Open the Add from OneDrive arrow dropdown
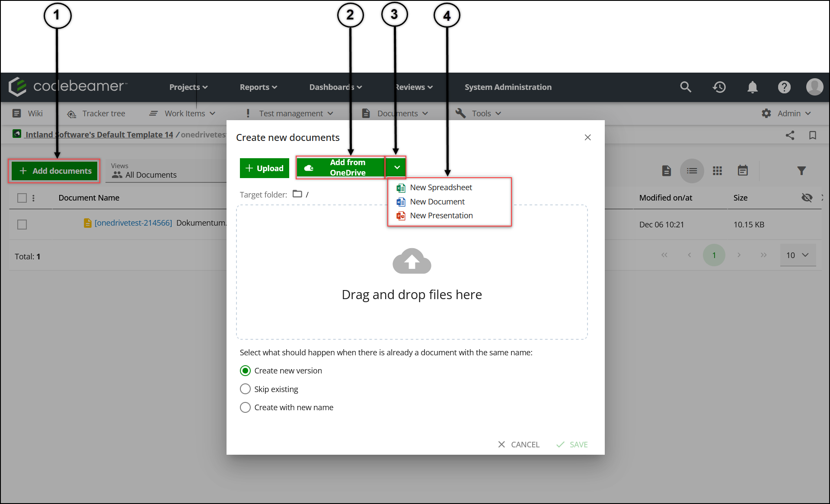The image size is (830, 504). coord(396,167)
